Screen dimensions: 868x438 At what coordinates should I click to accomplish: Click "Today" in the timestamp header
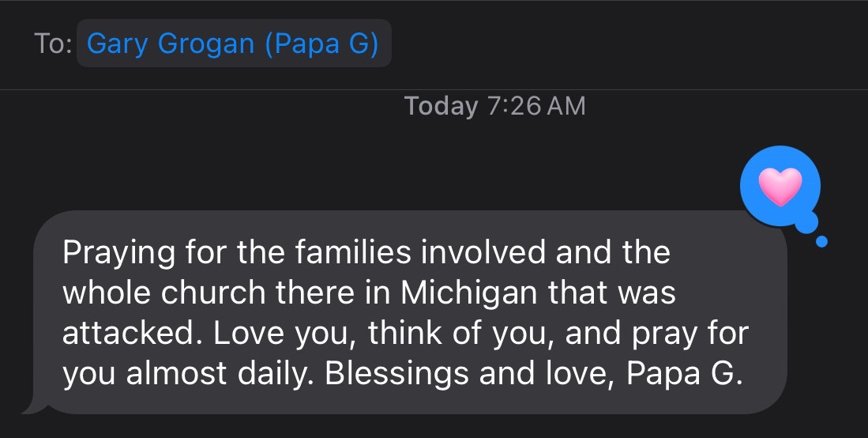click(441, 106)
